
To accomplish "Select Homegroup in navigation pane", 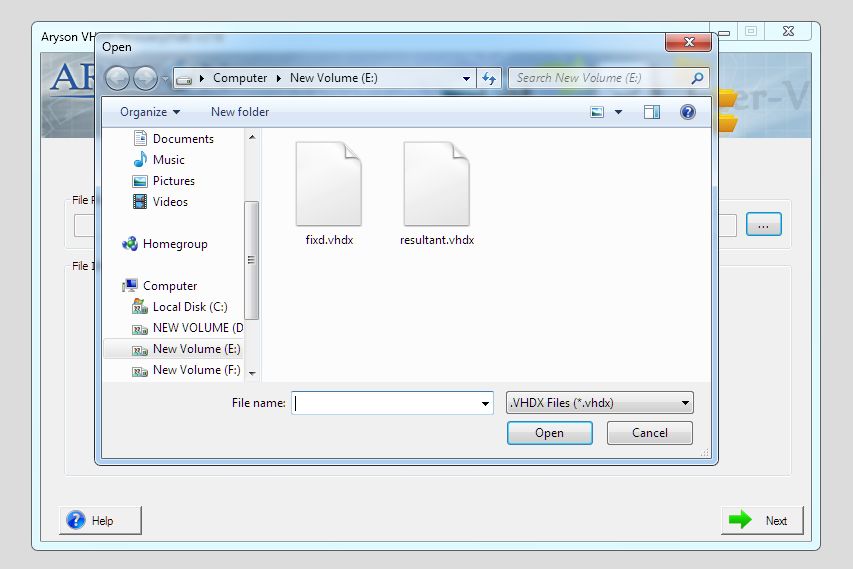I will tap(165, 244).
